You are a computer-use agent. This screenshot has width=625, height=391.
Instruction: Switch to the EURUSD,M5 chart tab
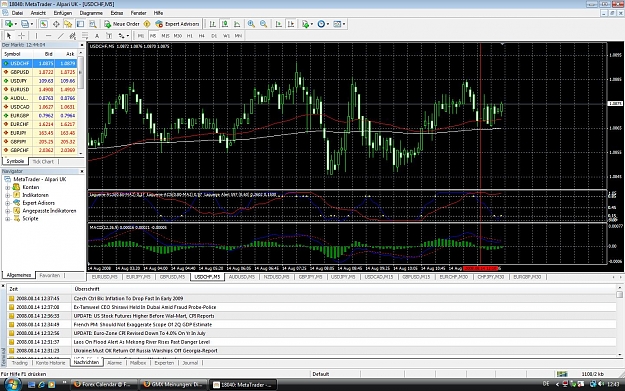[x=105, y=277]
